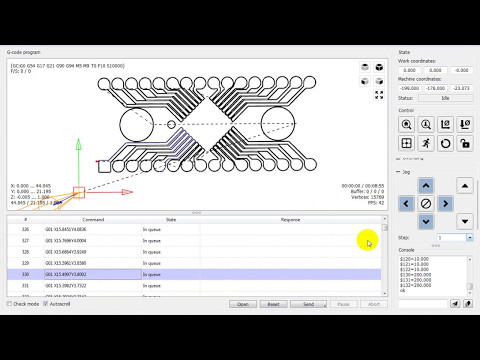The height and width of the screenshot is (360, 480).
Task: Click the Send button dropdown corner
Action: [x=325, y=306]
